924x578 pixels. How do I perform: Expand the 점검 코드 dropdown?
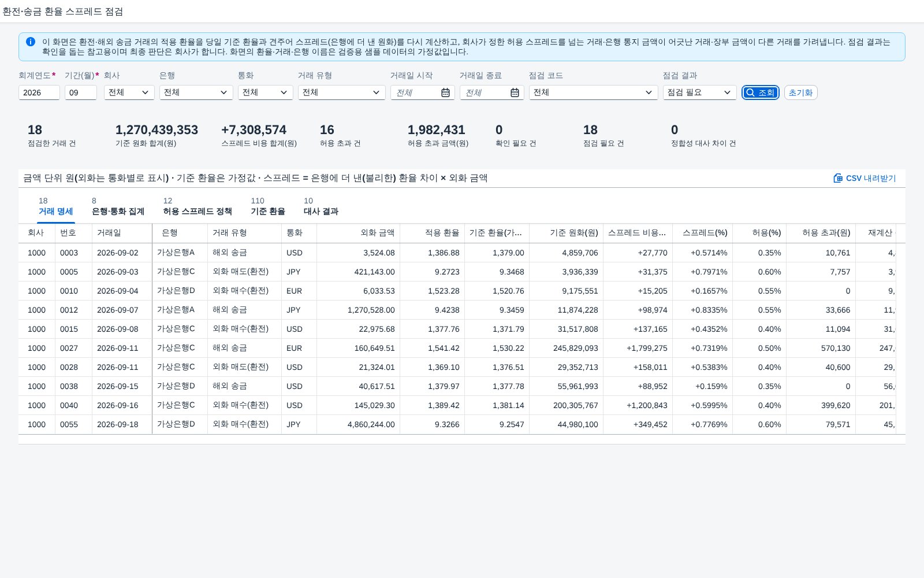(594, 92)
